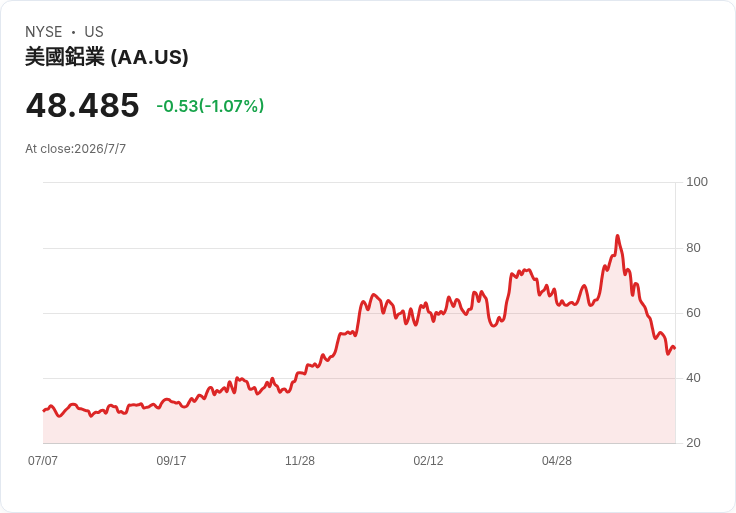Click the 09/17 date label on x-axis
The width and height of the screenshot is (736, 513).
click(x=171, y=460)
